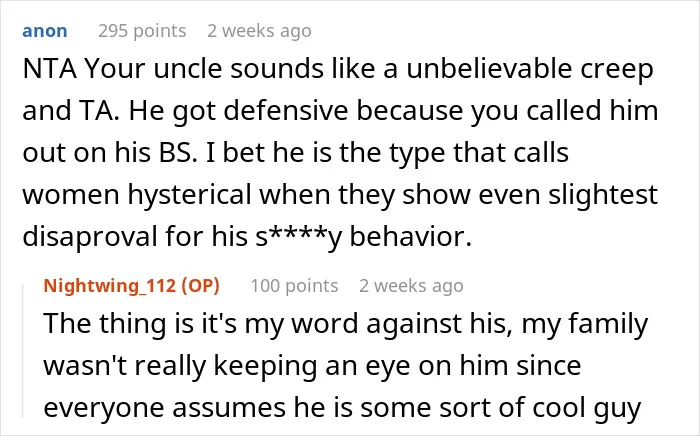Open the anon user profile link
Viewport: 700px width, 436px height.
pos(45,31)
